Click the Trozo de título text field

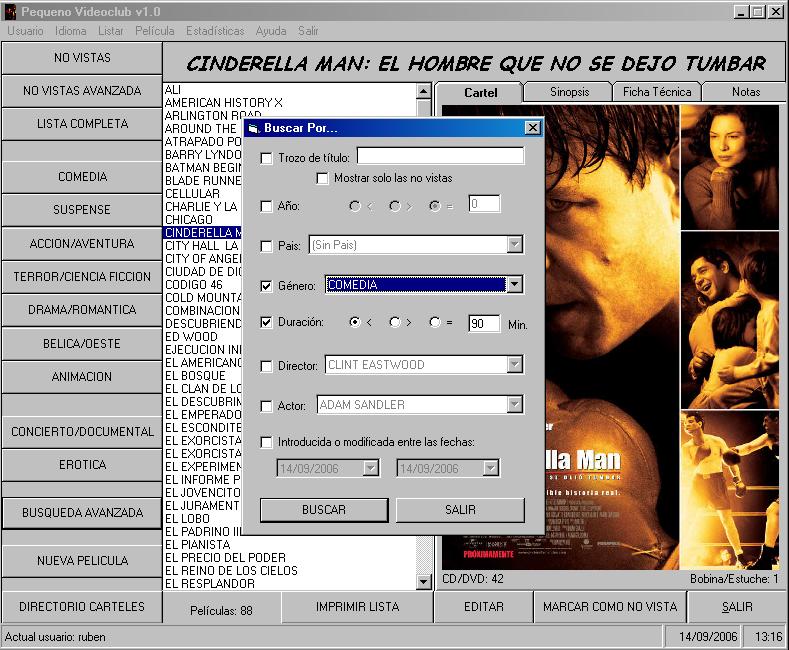pyautogui.click(x=441, y=156)
